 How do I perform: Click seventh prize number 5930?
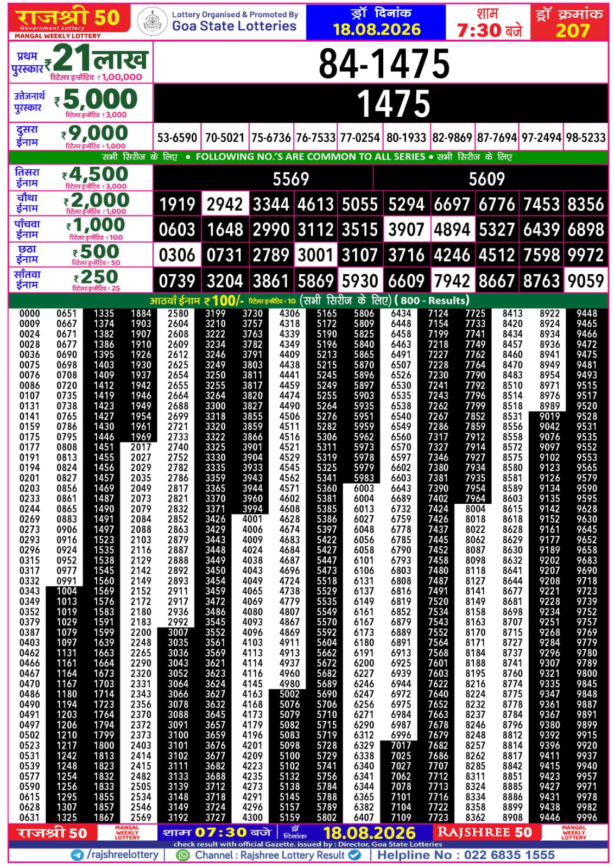coord(359,281)
